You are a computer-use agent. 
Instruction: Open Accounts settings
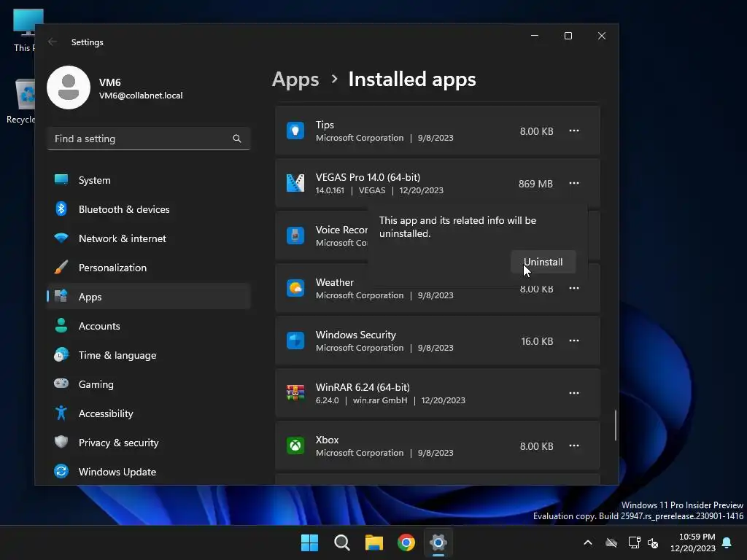pyautogui.click(x=149, y=326)
